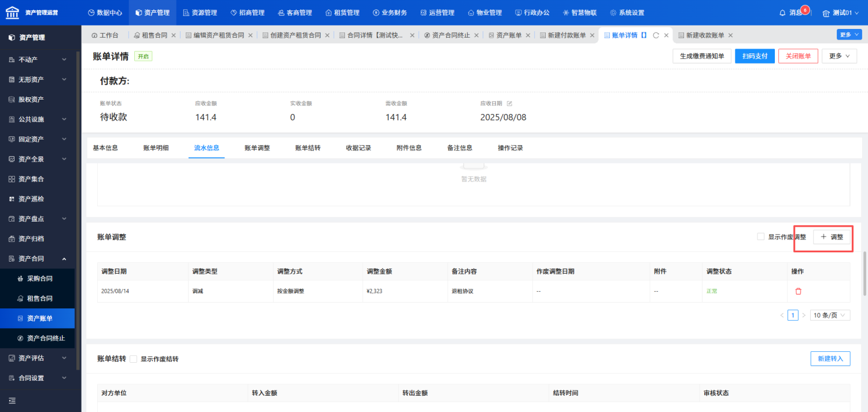Open 资产巡检 in the sidebar
This screenshot has height=412, width=868.
(37, 199)
